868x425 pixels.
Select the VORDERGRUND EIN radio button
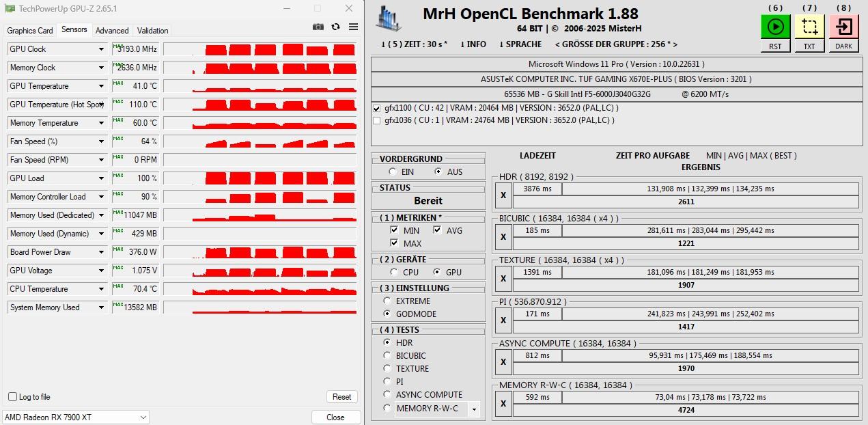[392, 172]
